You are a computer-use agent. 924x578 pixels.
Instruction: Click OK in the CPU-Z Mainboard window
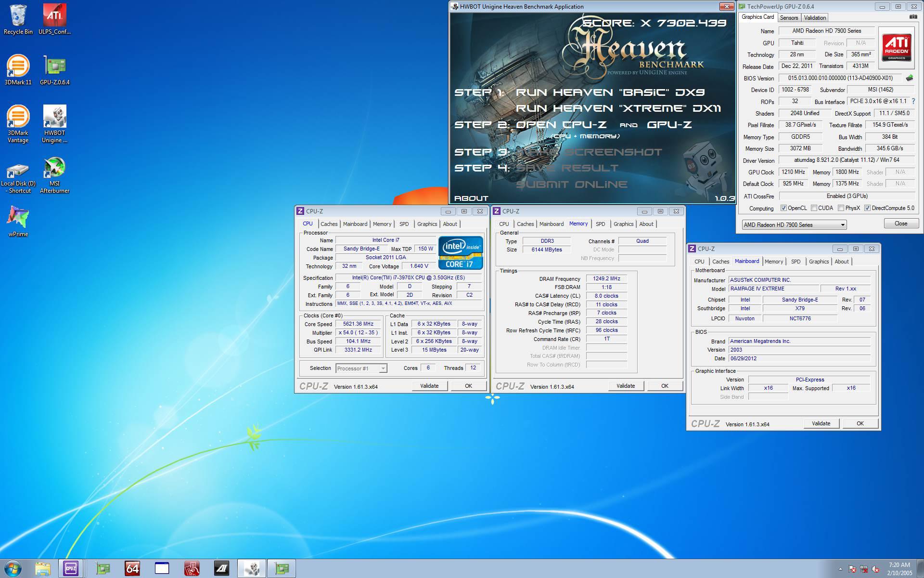(860, 423)
